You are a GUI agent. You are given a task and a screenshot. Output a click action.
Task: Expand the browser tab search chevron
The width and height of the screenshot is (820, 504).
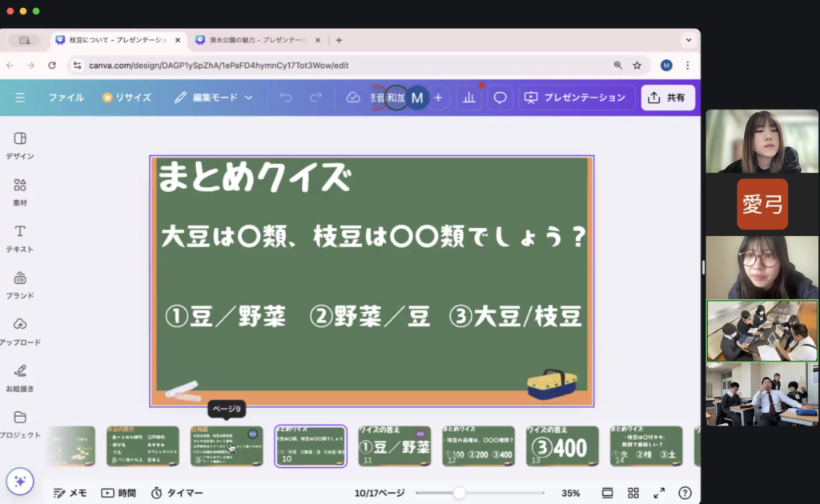tap(689, 40)
